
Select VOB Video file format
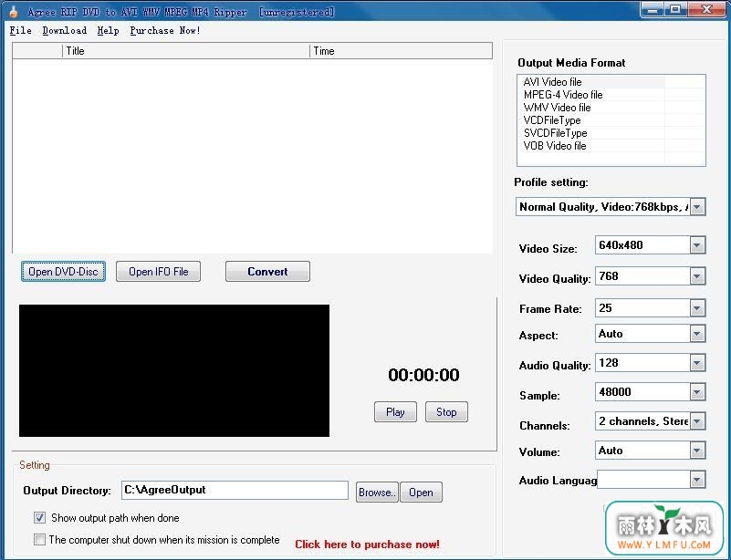[x=555, y=146]
